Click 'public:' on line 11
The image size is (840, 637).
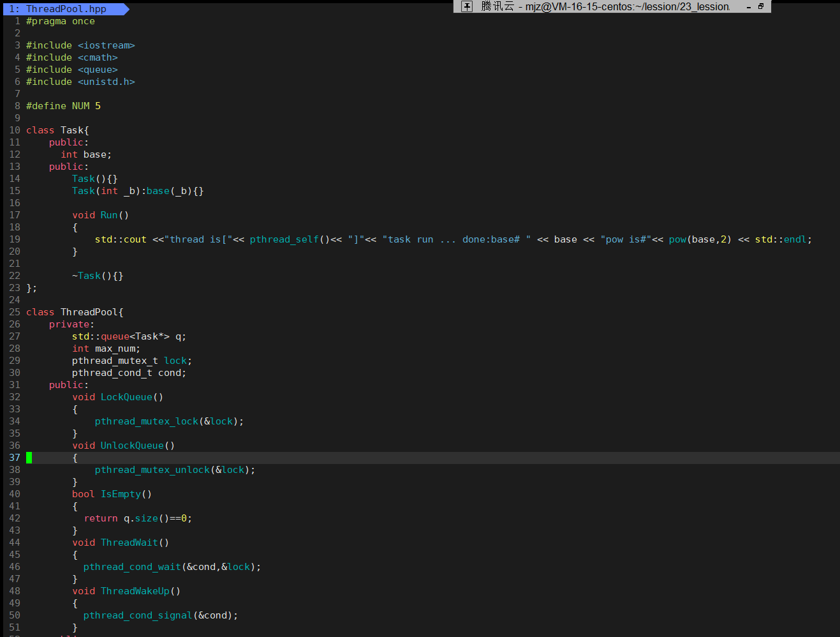69,142
